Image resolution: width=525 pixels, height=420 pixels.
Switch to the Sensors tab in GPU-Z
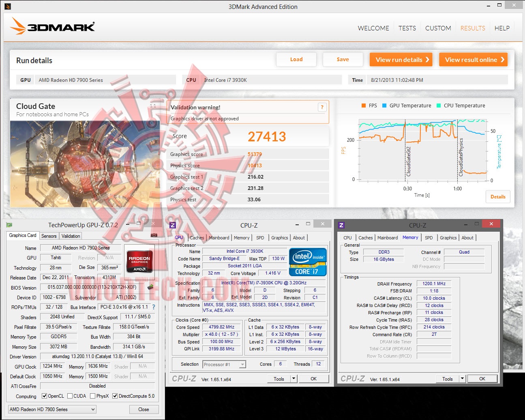tap(49, 236)
